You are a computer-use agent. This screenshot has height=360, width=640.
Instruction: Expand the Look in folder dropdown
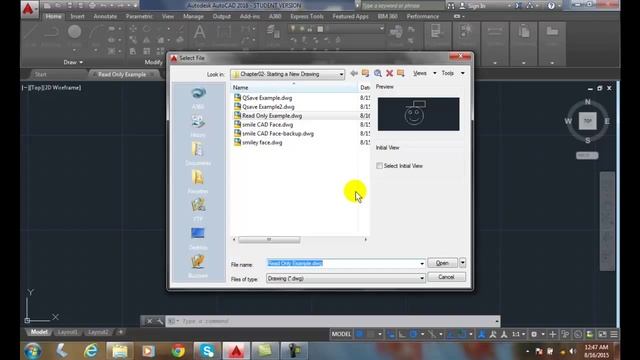coord(341,74)
